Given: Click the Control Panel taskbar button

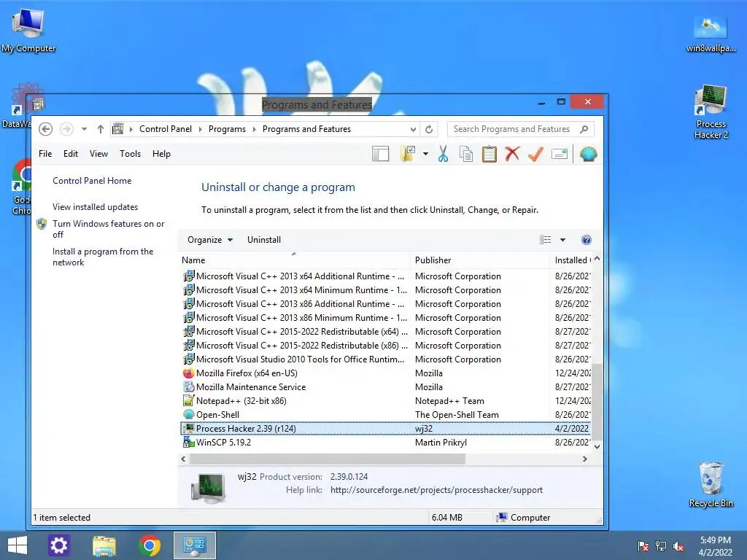Looking at the screenshot, I should pos(194,545).
